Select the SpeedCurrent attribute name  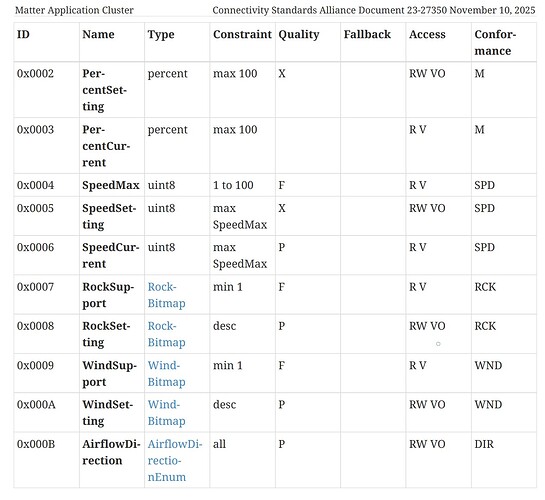click(x=111, y=255)
